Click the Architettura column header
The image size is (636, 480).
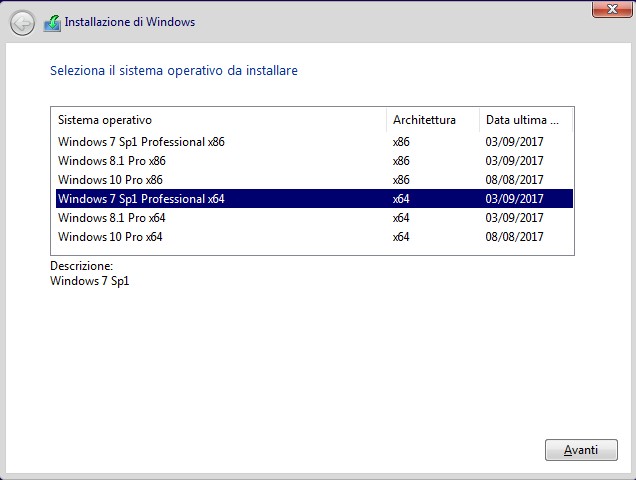433,120
